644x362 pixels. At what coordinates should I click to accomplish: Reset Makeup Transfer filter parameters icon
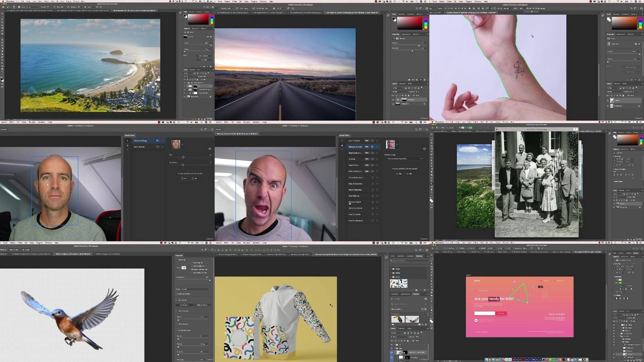(424, 149)
